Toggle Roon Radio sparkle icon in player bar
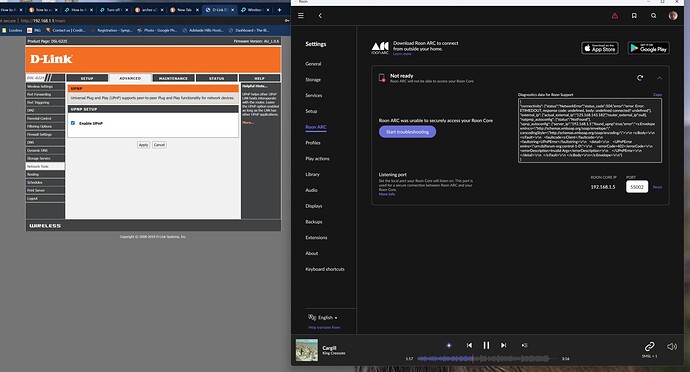 (449, 345)
